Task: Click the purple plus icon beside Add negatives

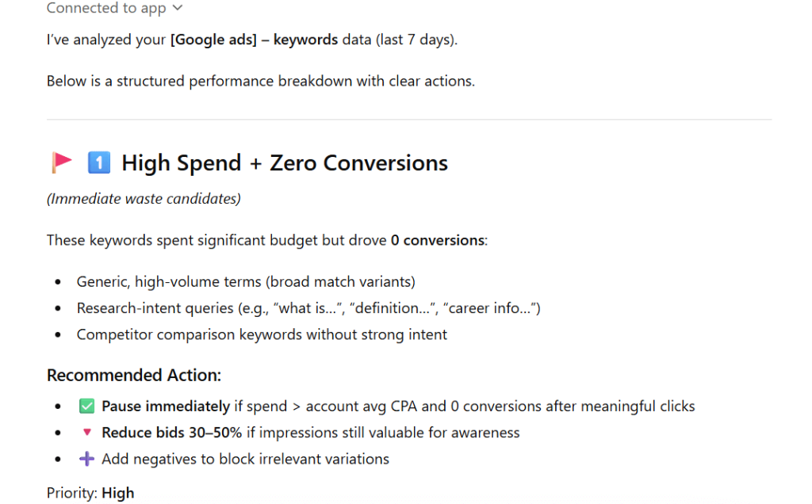Action: coord(86,459)
